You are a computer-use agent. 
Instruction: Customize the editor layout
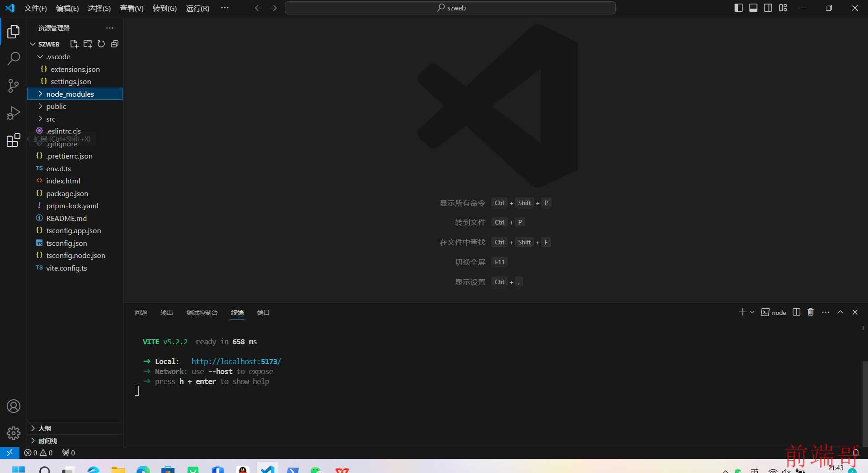point(783,8)
